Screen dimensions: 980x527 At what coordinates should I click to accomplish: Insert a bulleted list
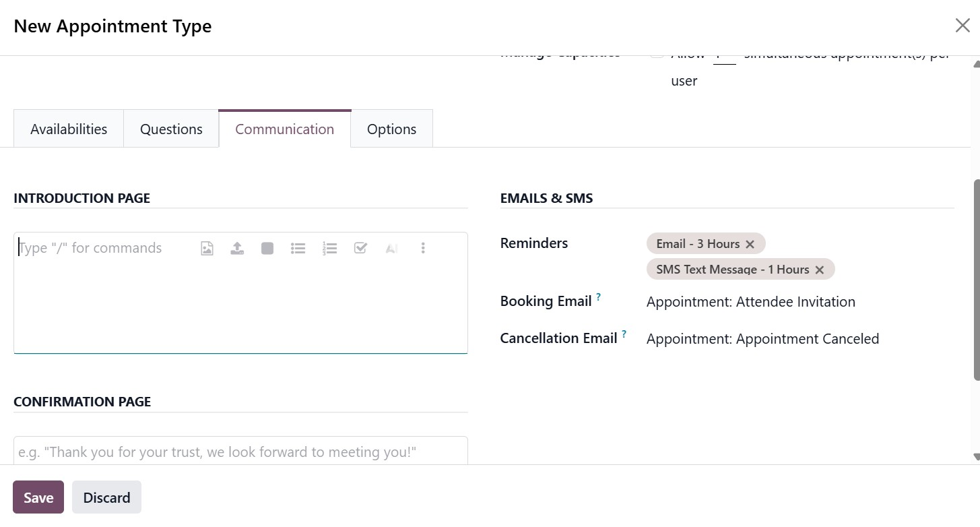[x=298, y=249]
